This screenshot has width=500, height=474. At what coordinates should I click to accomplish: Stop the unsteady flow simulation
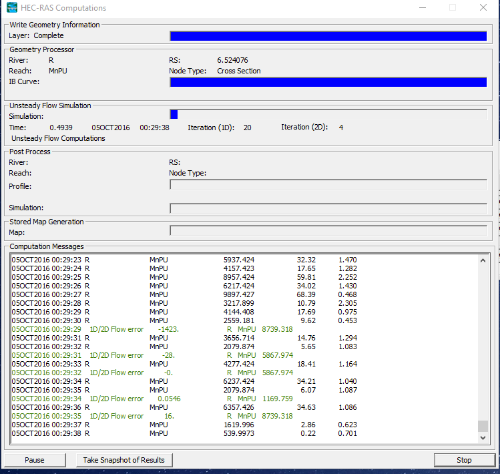point(464,460)
